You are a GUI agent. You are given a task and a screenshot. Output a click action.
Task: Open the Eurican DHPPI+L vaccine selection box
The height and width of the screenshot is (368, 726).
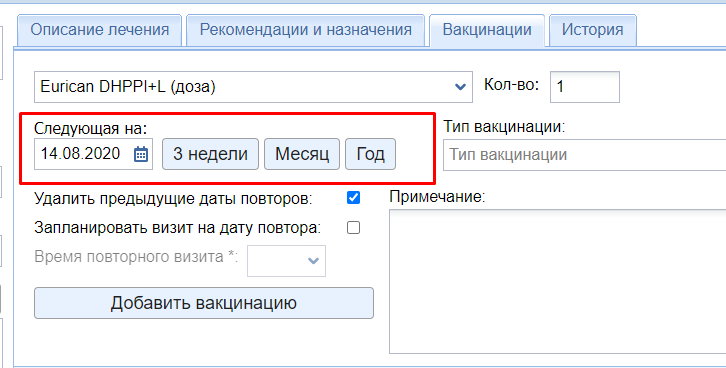[253, 87]
